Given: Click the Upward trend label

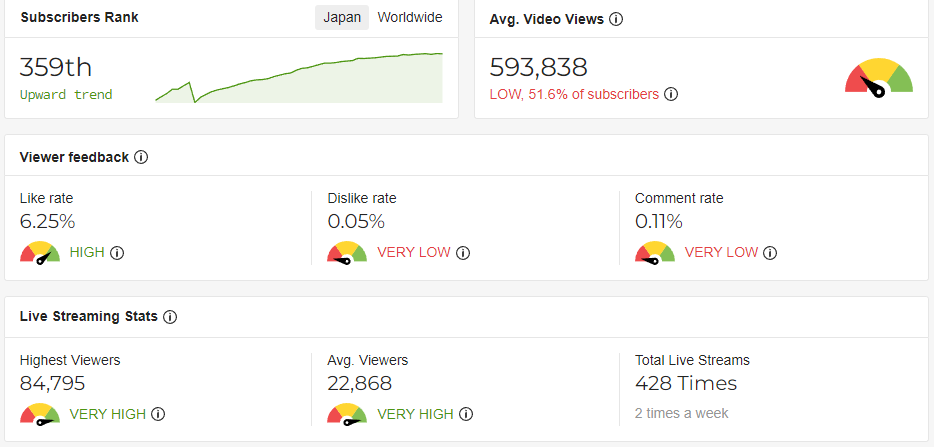Looking at the screenshot, I should coord(66,95).
